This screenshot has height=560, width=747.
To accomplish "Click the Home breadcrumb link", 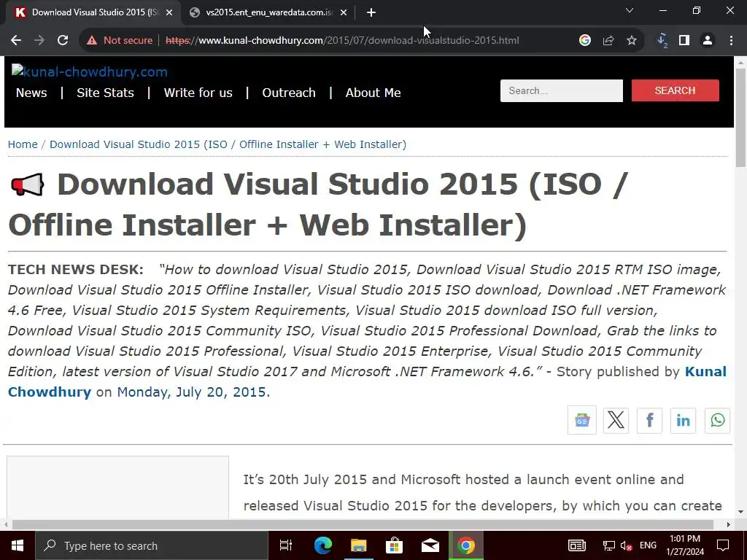I will click(x=23, y=144).
